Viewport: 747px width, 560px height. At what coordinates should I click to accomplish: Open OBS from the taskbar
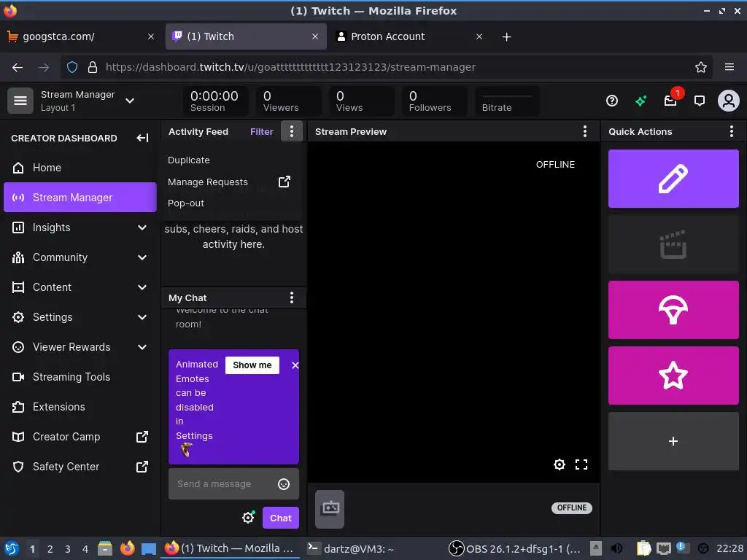tap(514, 548)
